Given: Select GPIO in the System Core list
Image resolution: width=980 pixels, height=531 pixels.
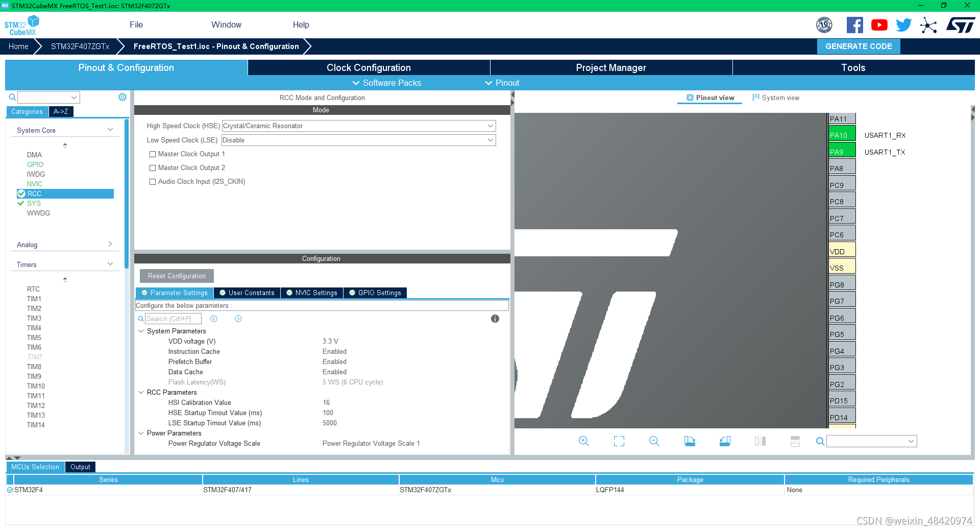Looking at the screenshot, I should point(35,164).
